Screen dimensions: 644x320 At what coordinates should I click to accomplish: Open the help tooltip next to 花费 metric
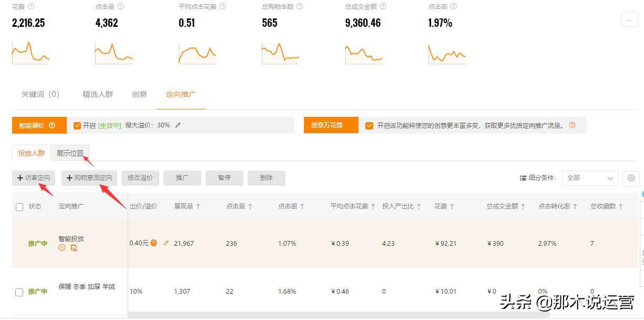(30, 6)
